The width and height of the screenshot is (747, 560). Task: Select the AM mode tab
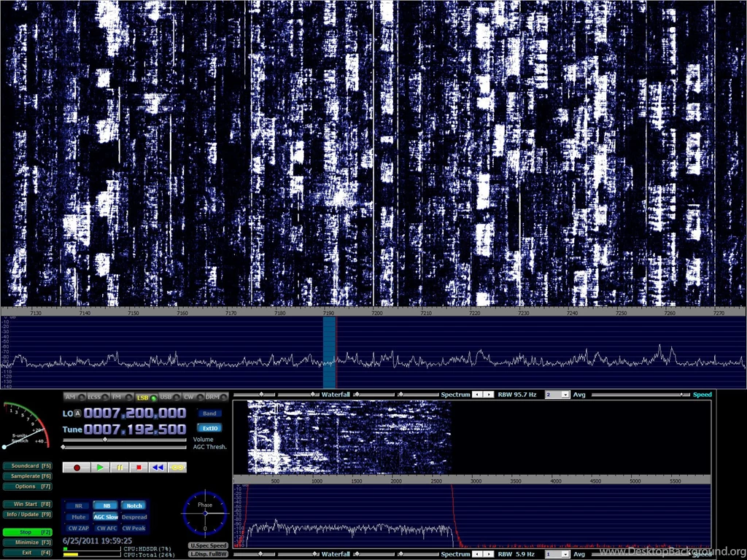70,397
